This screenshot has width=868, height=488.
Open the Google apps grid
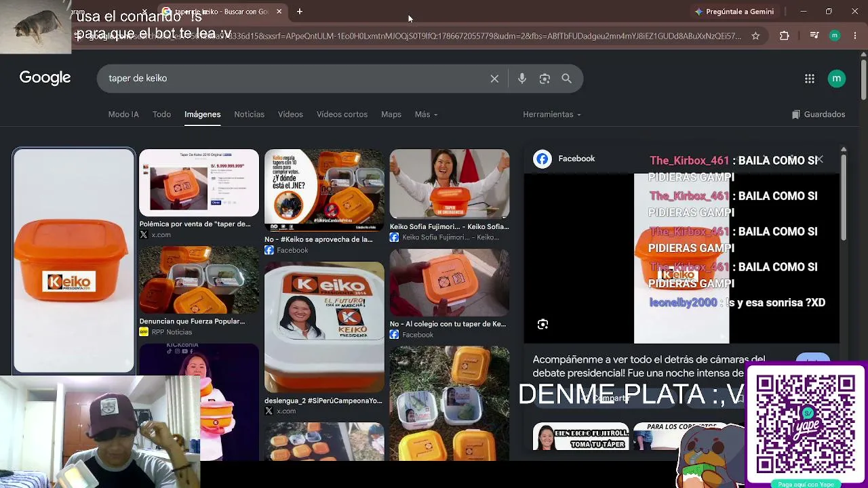point(810,79)
